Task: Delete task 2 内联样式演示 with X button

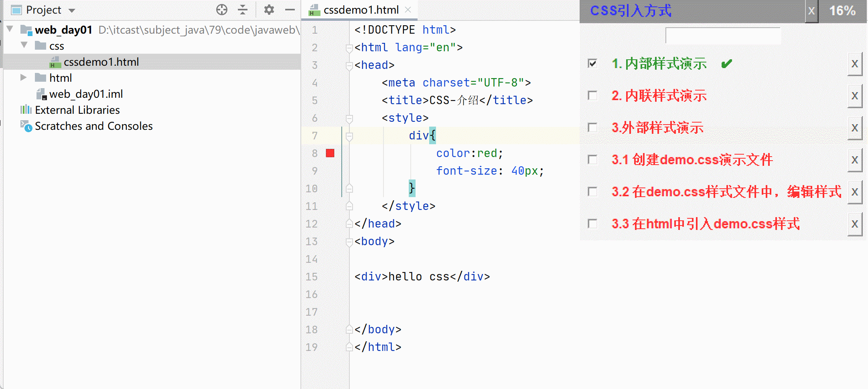Action: [x=855, y=96]
